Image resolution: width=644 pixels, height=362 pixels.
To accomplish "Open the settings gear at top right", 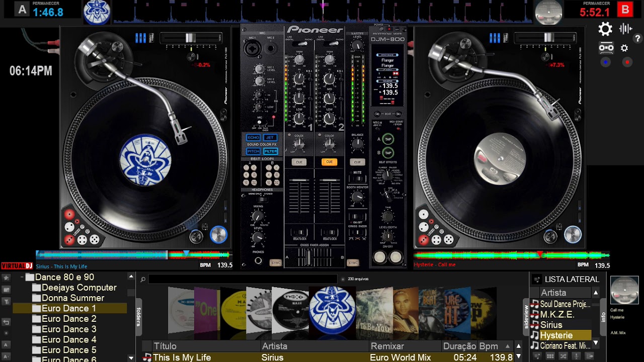I will coord(605,29).
